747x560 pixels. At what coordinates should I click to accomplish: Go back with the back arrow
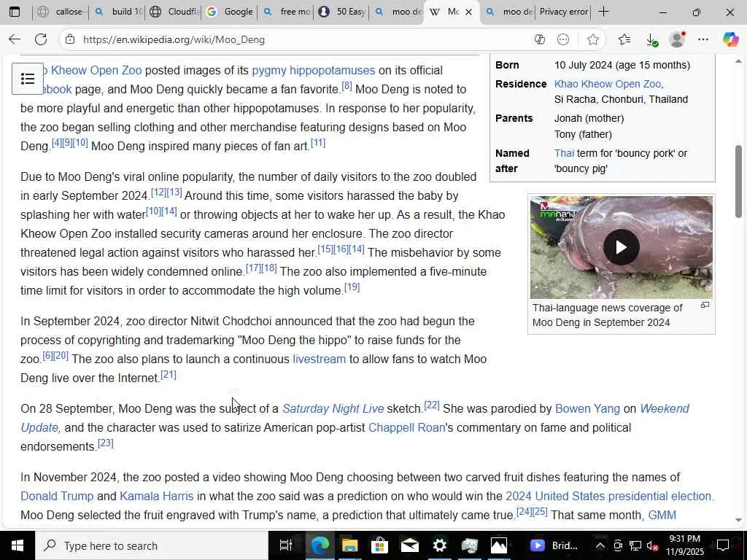pyautogui.click(x=15, y=39)
